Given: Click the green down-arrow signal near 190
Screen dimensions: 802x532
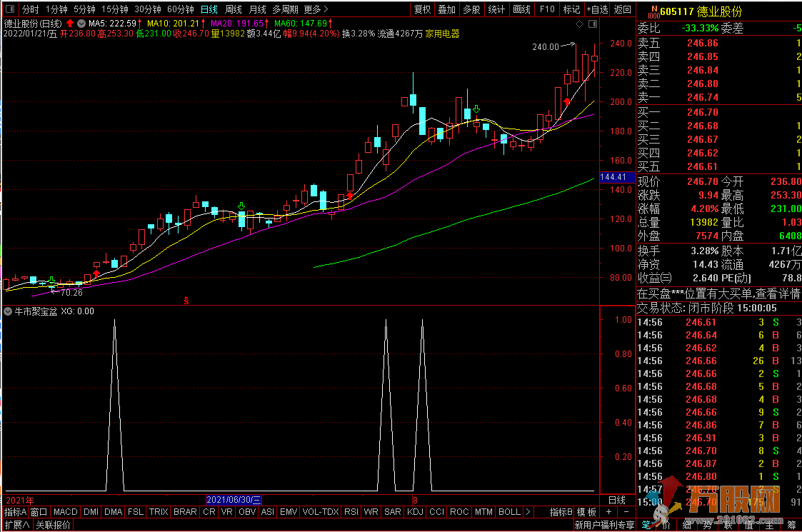Looking at the screenshot, I should pos(476,109).
